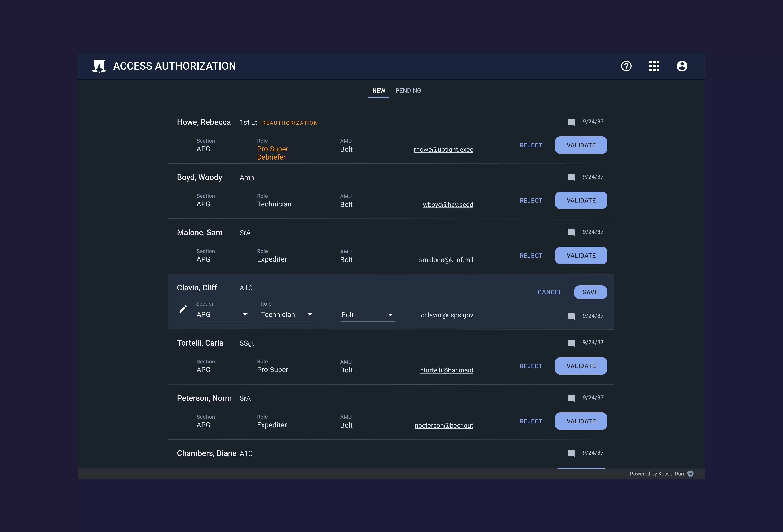This screenshot has height=532, width=783.
Task: Open comment icon on Peterson, Norm row
Action: (571, 398)
